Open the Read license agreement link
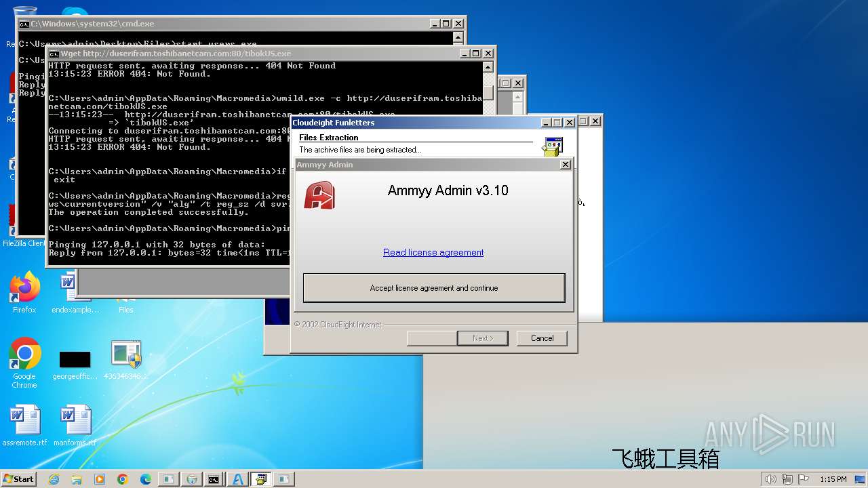Viewport: 868px width, 488px height. coord(433,252)
